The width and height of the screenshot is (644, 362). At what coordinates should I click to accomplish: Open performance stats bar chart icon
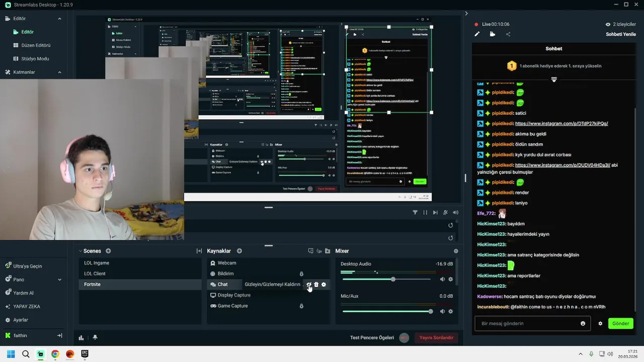[x=81, y=337]
